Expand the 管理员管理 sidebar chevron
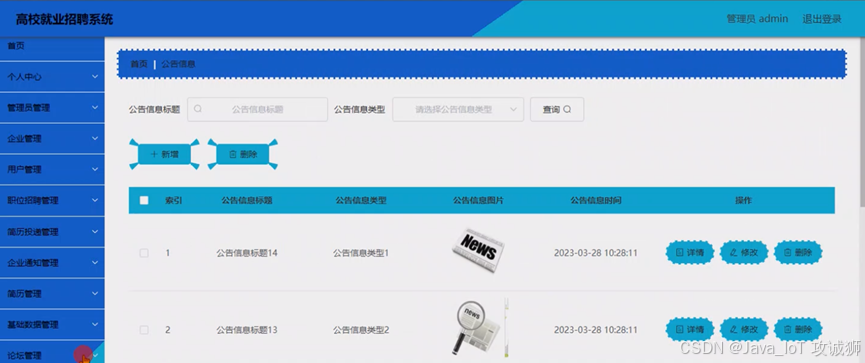The width and height of the screenshot is (865, 363). [95, 108]
